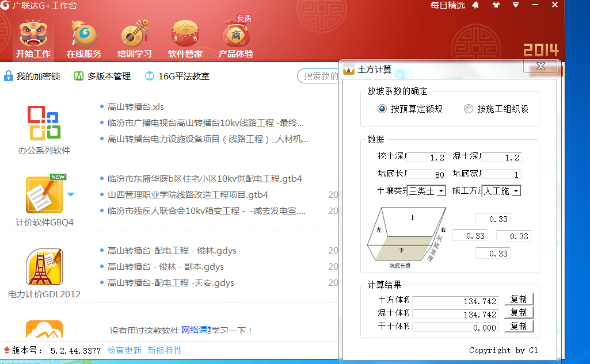Click the 湿土深度 input field
The image size is (590, 364).
[x=501, y=157]
